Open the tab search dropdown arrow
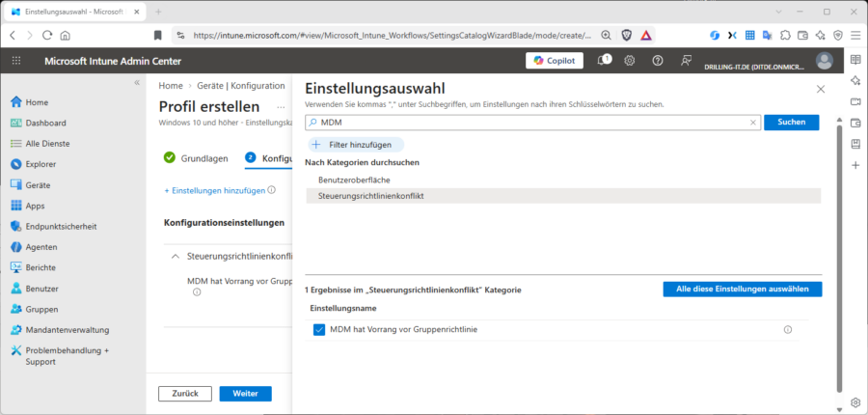Image resolution: width=868 pixels, height=415 pixels. [x=778, y=12]
